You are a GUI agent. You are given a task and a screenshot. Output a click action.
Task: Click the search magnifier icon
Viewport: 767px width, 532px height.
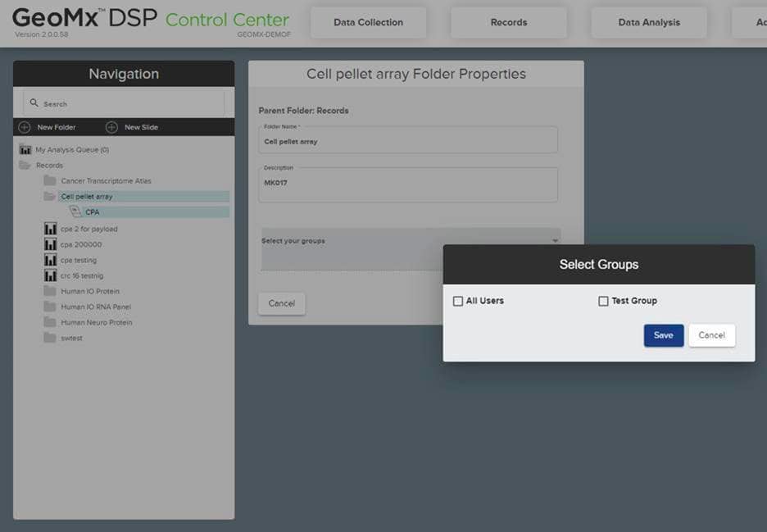(34, 103)
